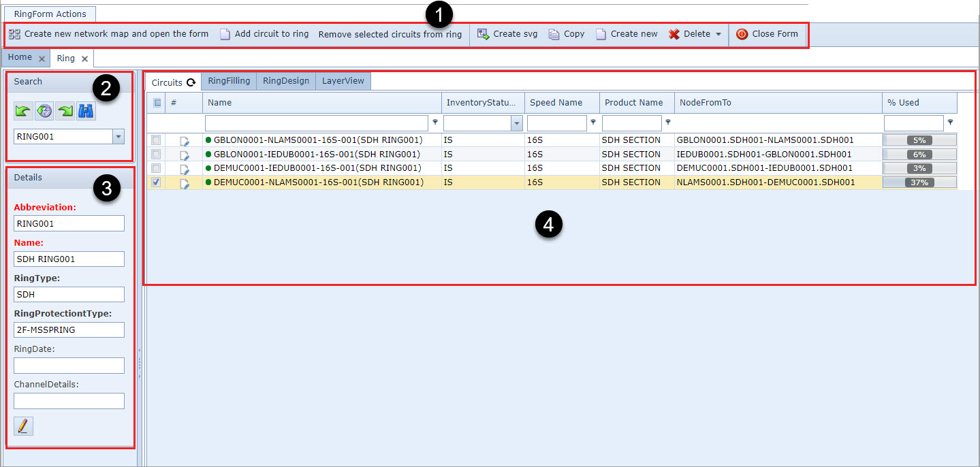Screen dimensions: 980x467
Task: Click the 3% usage progress bar
Action: [x=919, y=168]
